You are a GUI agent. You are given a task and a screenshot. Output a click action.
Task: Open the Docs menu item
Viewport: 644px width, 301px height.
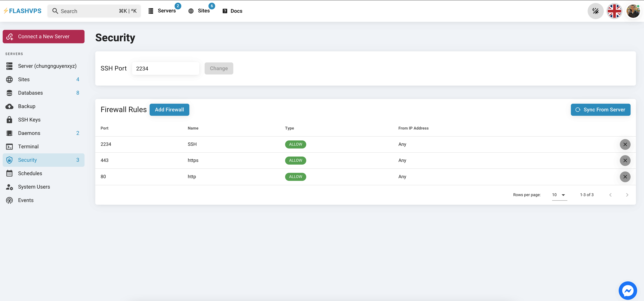[232, 11]
